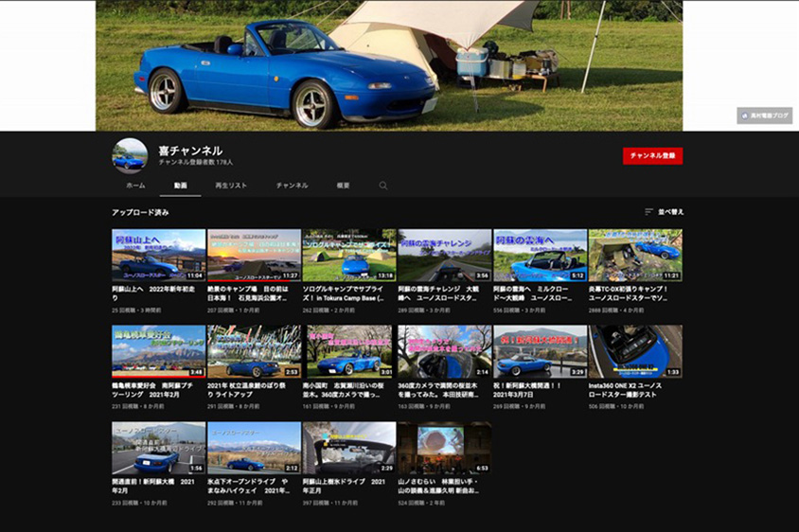Click the channel search magnifier icon
Image resolution: width=799 pixels, height=532 pixels.
[x=383, y=186]
